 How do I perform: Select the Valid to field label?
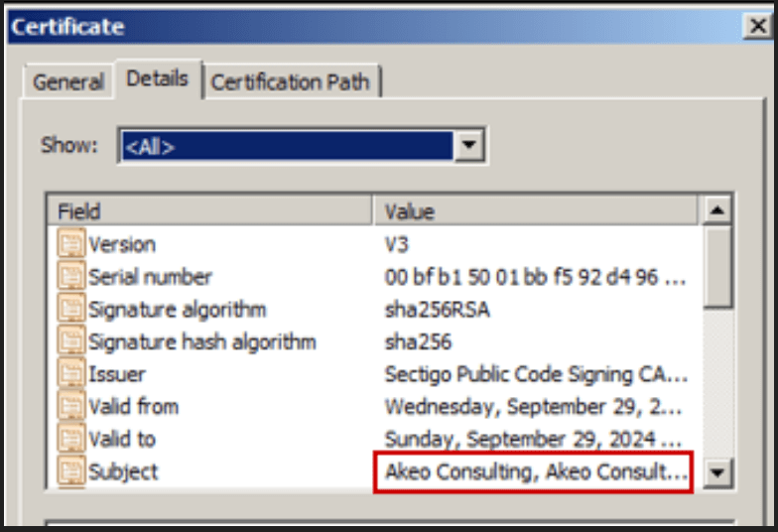(x=122, y=439)
